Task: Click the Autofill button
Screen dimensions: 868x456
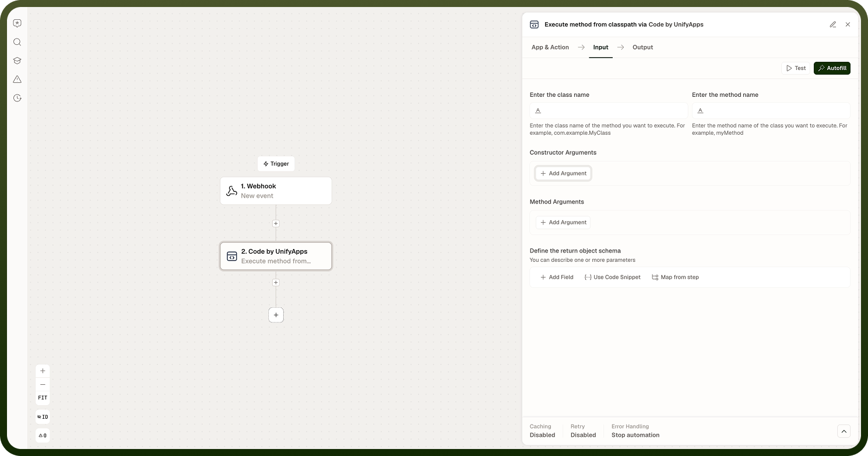Action: [832, 68]
